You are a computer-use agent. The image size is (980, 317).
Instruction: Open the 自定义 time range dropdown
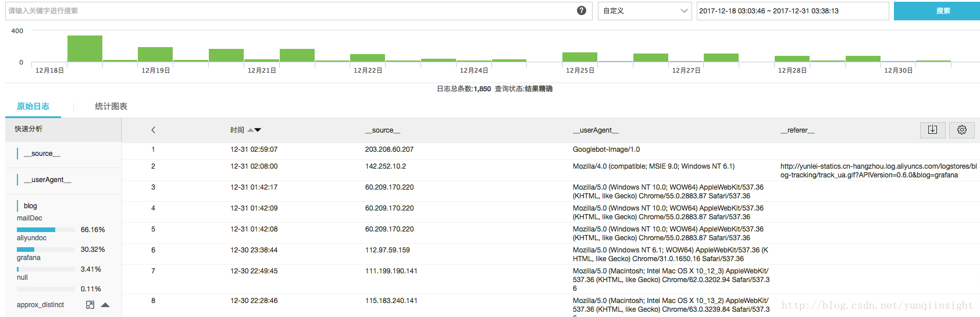(x=644, y=11)
